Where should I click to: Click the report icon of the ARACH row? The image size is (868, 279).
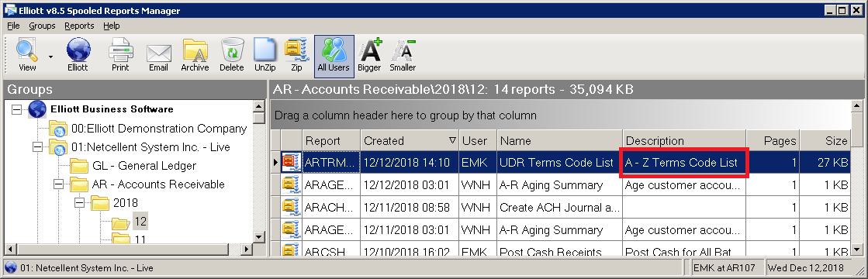point(291,207)
